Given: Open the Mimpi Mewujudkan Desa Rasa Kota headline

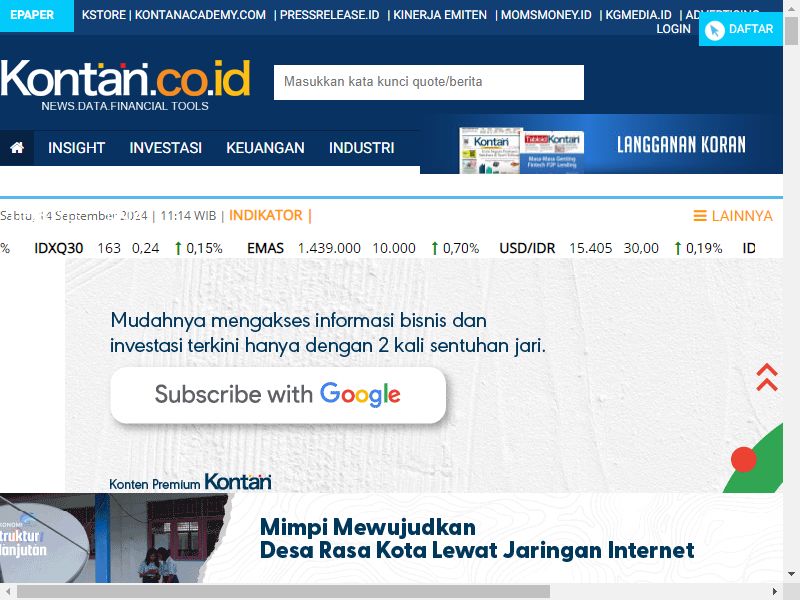Looking at the screenshot, I should tap(477, 539).
